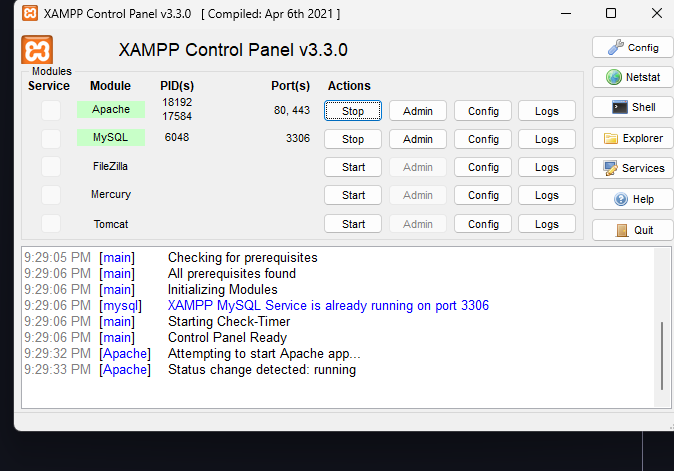Click the log line 'All prerequisites found'

232,273
